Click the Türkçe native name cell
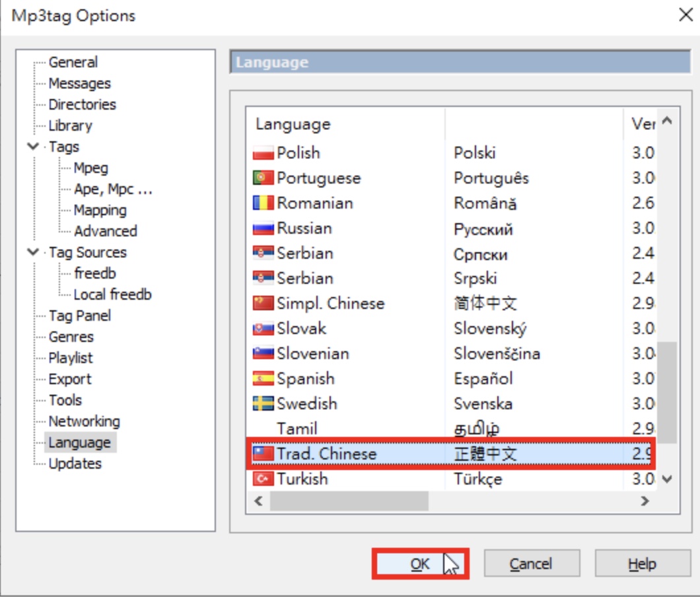The width and height of the screenshot is (700, 602). (x=477, y=479)
